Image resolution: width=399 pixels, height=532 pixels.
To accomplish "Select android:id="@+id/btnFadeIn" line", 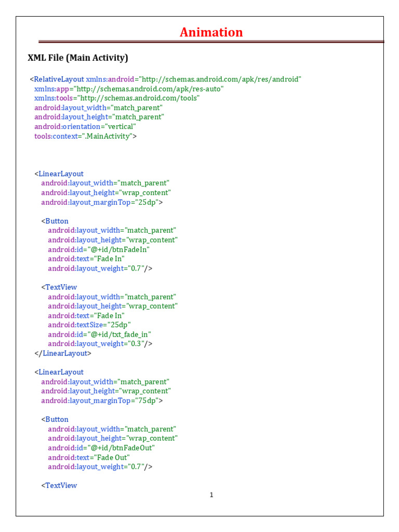I will (x=99, y=250).
